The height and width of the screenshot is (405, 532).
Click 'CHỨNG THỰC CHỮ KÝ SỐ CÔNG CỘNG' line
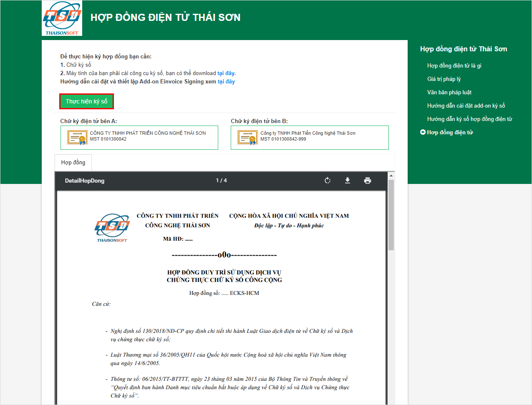224,280
